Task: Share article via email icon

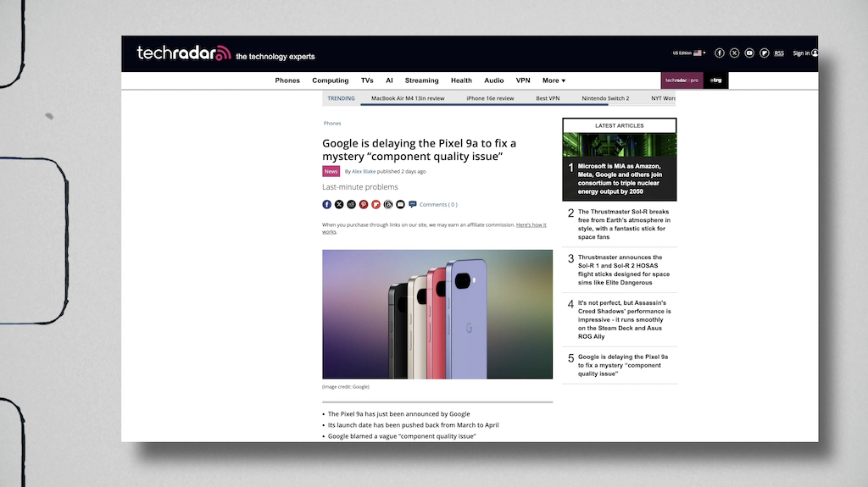Action: click(x=400, y=204)
